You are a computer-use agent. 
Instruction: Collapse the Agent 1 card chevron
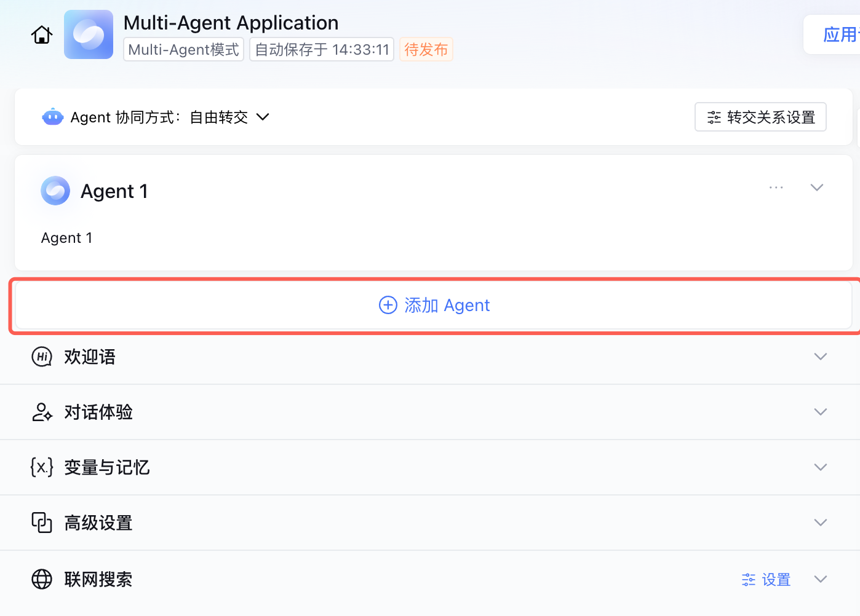817,188
